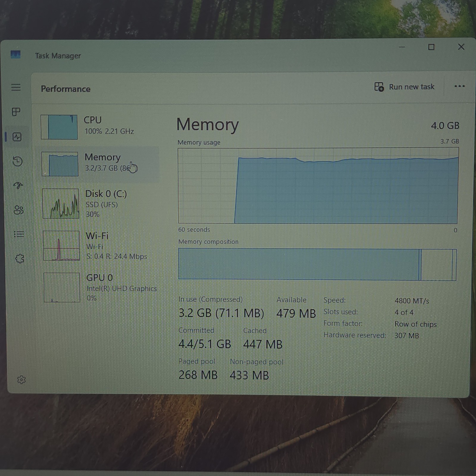Click the Performance page heading
The height and width of the screenshot is (476, 476).
66,89
